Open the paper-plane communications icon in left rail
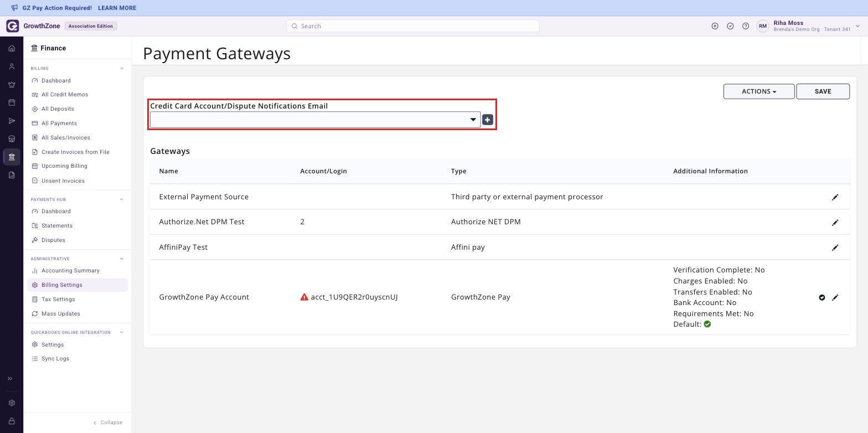This screenshot has width=868, height=433. (12, 121)
